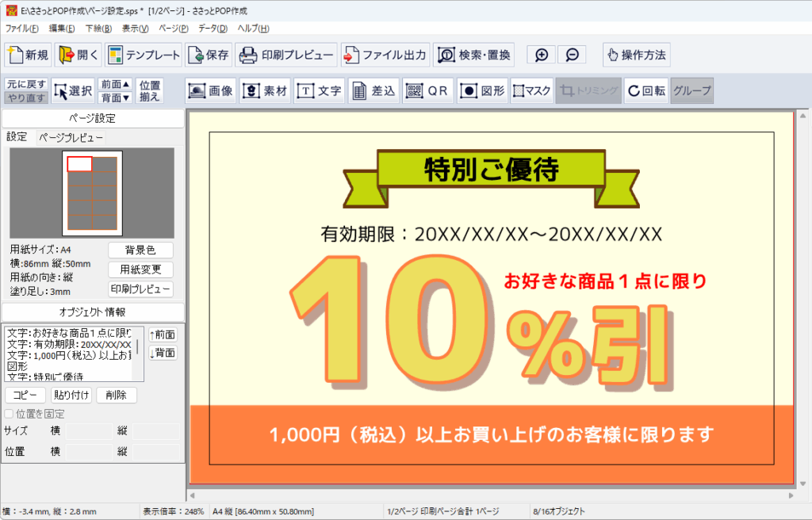Image resolution: width=812 pixels, height=520 pixels.
Task: Enable the 位置を固定 checkbox
Action: pos(9,414)
